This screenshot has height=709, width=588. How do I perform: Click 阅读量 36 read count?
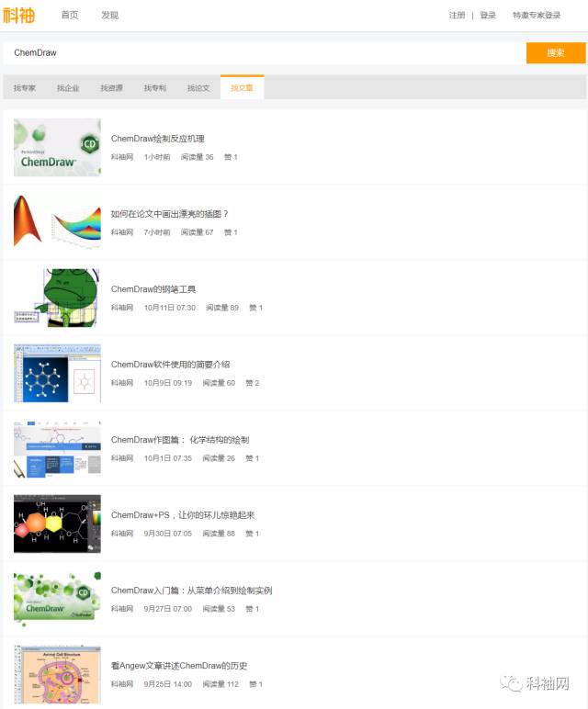tap(197, 157)
